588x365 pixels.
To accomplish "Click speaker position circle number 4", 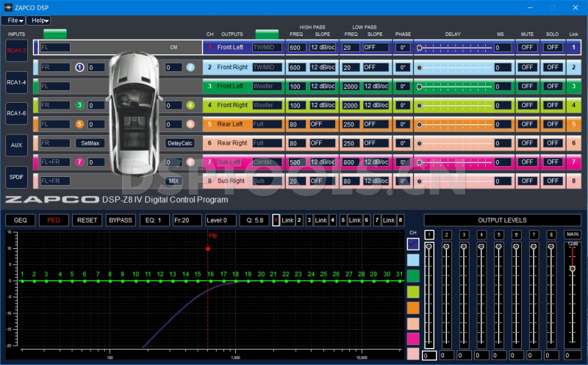I will 190,105.
